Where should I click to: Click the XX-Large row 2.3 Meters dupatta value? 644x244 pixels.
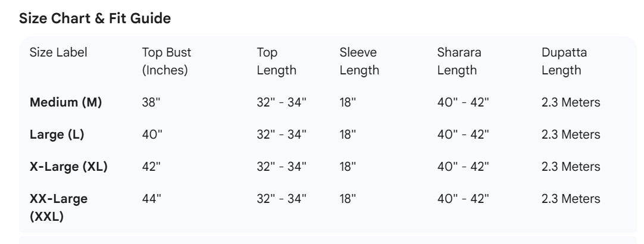pos(571,199)
